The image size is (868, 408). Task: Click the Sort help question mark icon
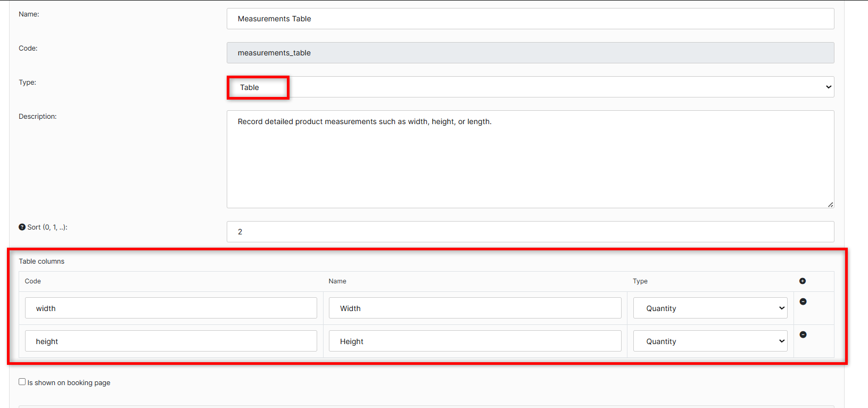pyautogui.click(x=22, y=227)
